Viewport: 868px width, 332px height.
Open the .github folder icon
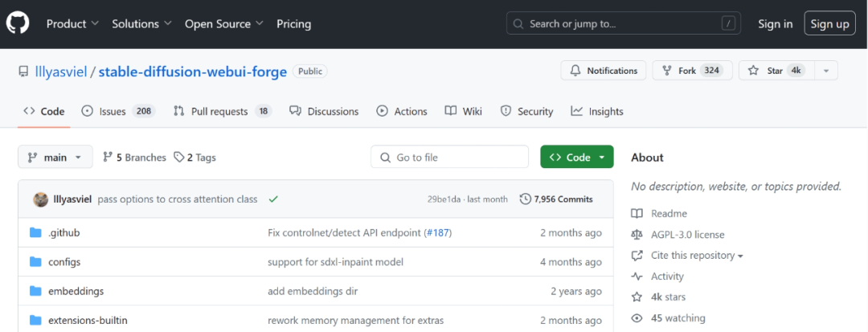[x=35, y=233]
